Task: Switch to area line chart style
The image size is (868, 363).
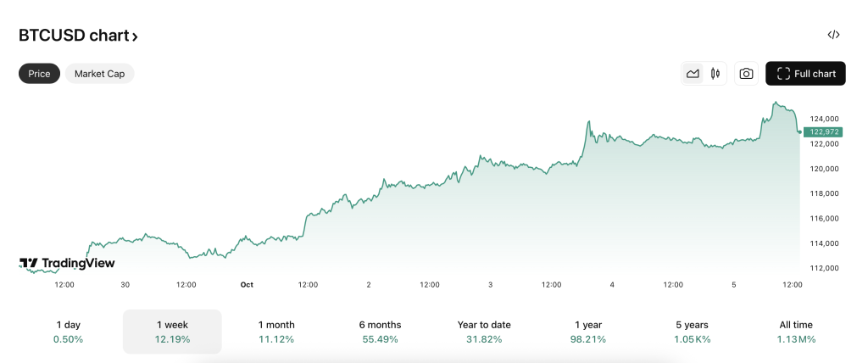Action: 693,74
